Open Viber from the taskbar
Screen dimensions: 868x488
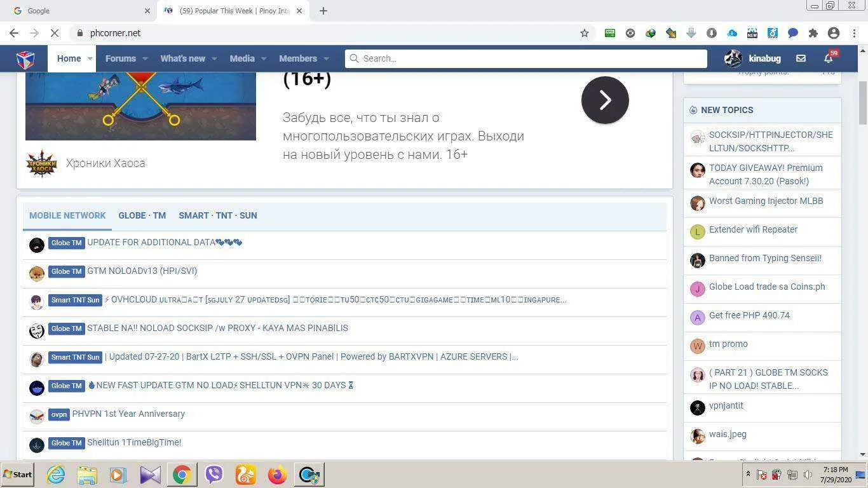point(214,475)
